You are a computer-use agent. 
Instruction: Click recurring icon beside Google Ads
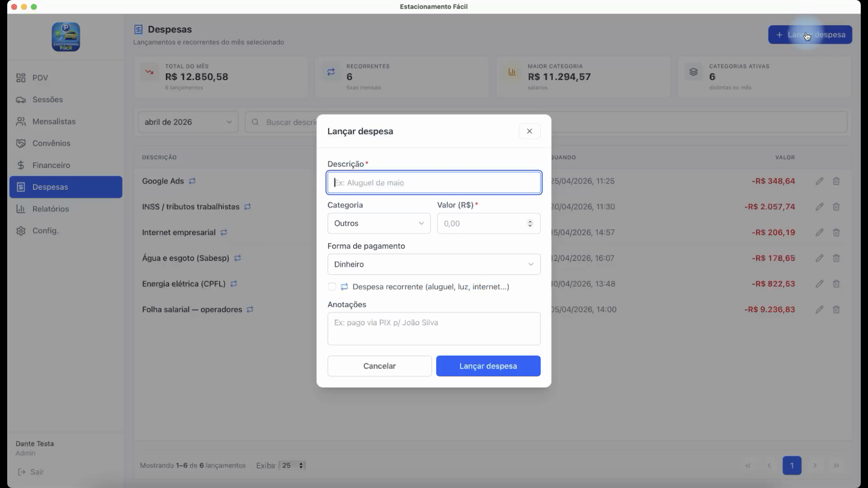coord(192,181)
